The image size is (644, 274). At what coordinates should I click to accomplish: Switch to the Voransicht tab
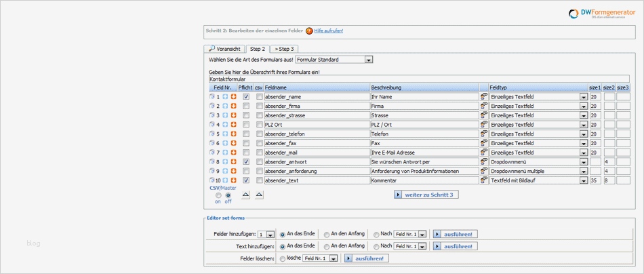point(225,49)
